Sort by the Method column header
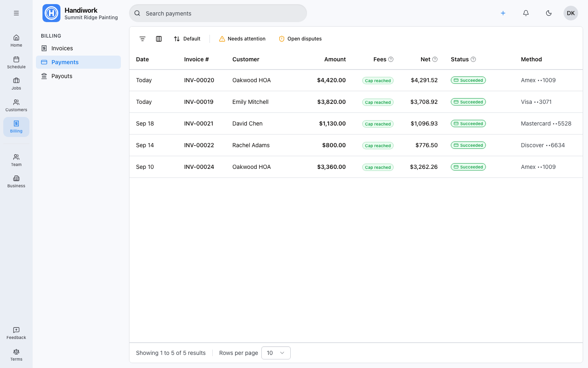 coord(531,59)
